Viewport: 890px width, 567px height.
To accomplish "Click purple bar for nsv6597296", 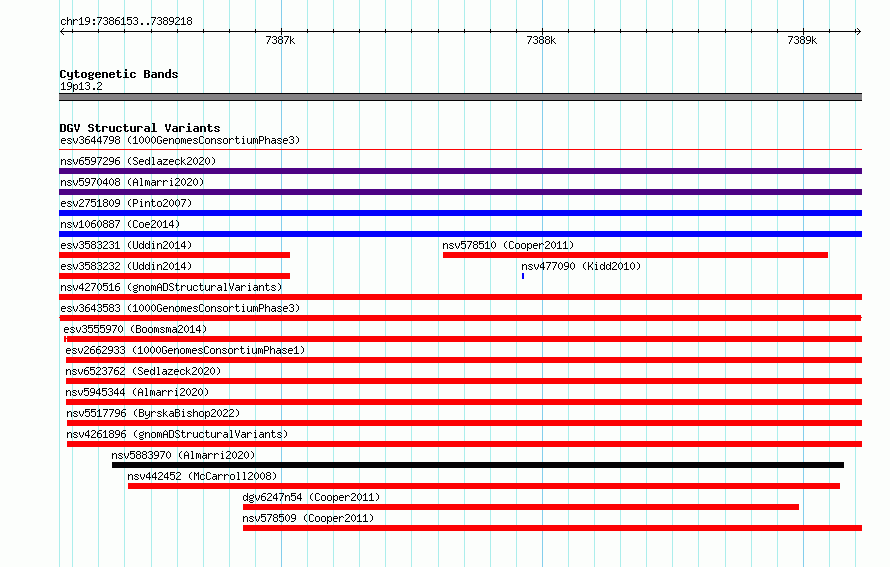I will (x=460, y=171).
